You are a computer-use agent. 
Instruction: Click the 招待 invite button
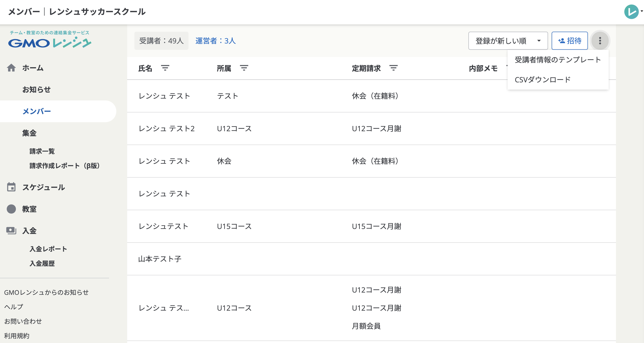pyautogui.click(x=570, y=40)
